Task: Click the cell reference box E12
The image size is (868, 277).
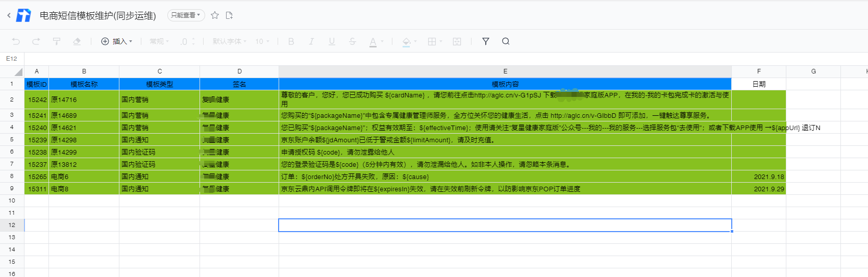Action: pos(12,59)
